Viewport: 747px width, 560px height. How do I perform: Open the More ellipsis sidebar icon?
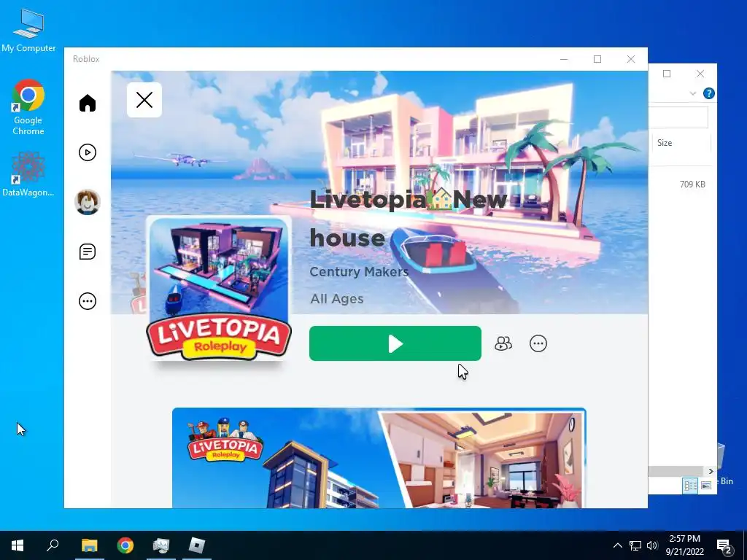tap(88, 301)
